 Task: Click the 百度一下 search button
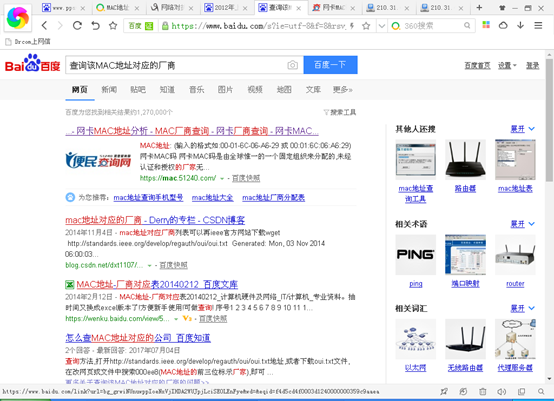point(330,65)
